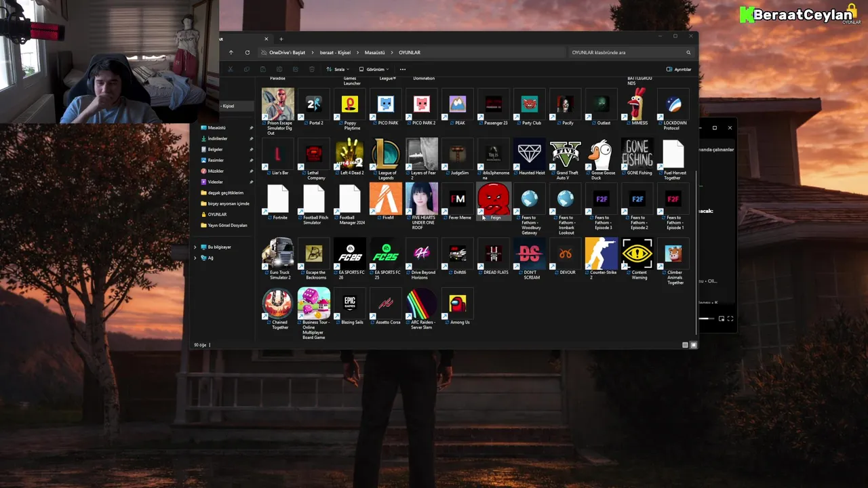Open Resimler in the sidebar

[x=226, y=160]
